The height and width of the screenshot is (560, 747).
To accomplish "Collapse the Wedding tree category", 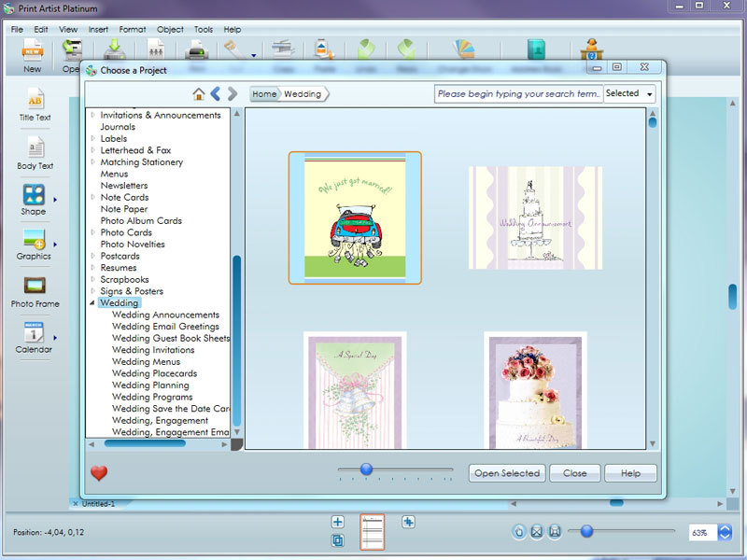I will coord(92,302).
